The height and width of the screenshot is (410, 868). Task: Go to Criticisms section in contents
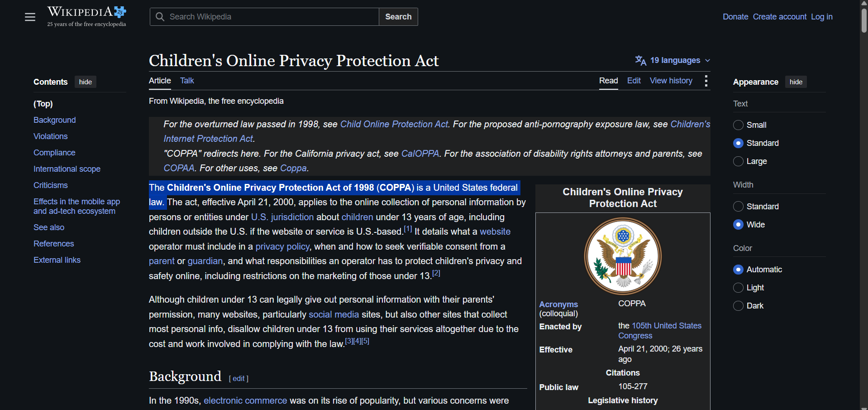coord(51,185)
